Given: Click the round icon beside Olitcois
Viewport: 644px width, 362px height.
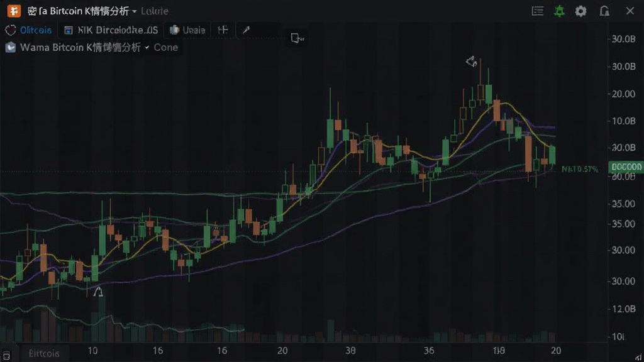Looking at the screenshot, I should point(10,30).
